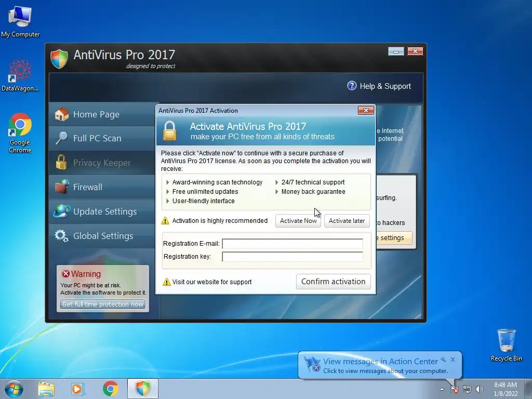The height and width of the screenshot is (399, 532).
Task: Open the Home Page house icon
Action: [x=62, y=114]
